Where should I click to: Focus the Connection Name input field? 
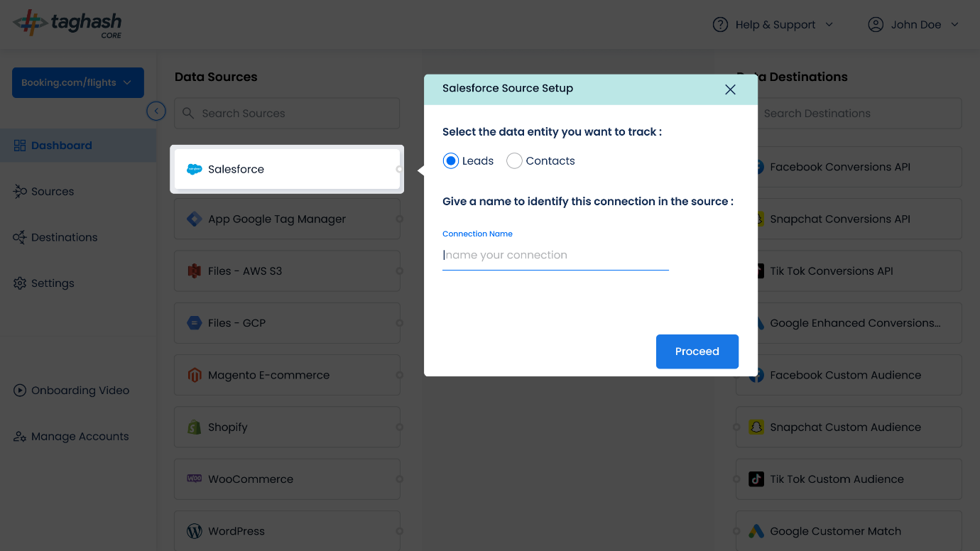coord(555,256)
